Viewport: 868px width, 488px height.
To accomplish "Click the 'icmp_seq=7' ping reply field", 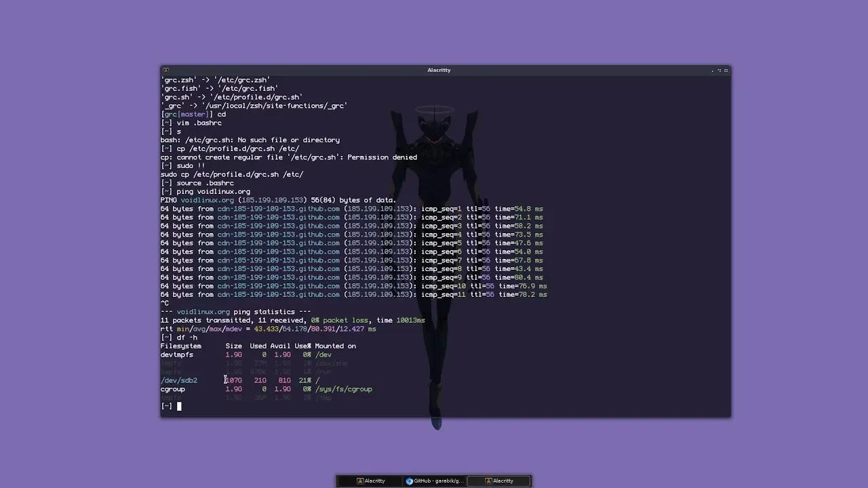I will click(441, 260).
